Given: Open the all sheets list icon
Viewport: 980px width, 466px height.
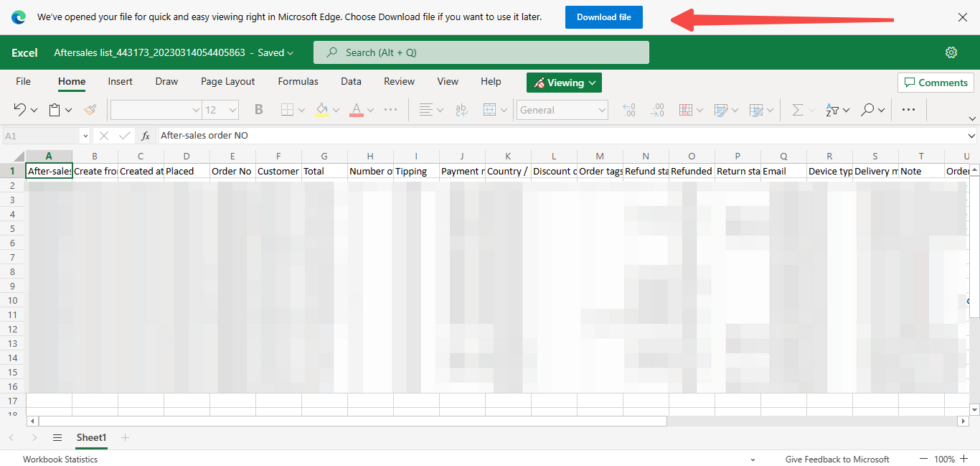Looking at the screenshot, I should tap(57, 437).
